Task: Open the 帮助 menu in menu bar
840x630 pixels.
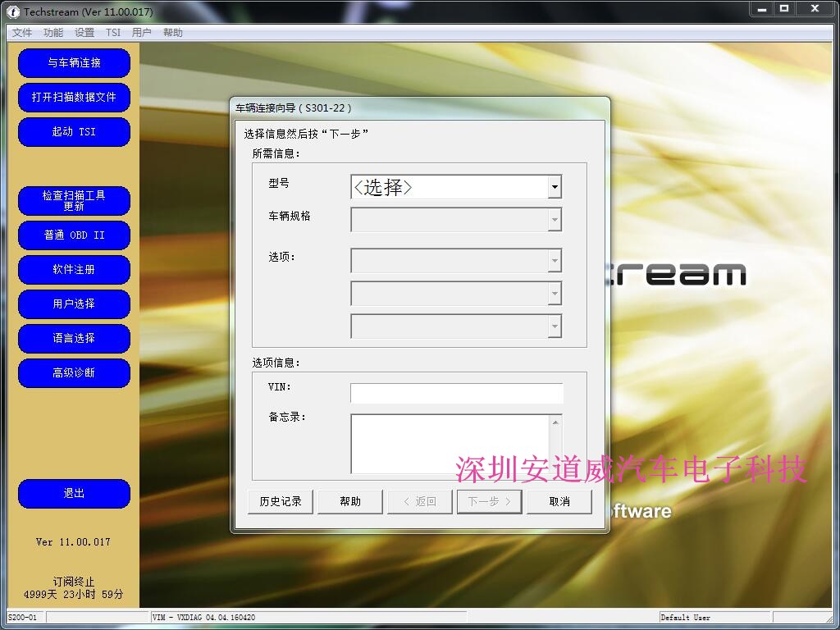Action: (172, 33)
